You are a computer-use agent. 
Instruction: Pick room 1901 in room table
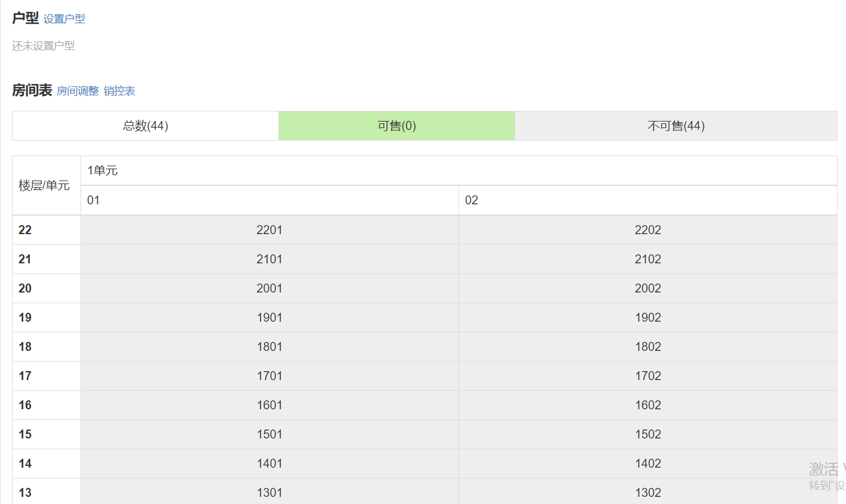pyautogui.click(x=269, y=318)
